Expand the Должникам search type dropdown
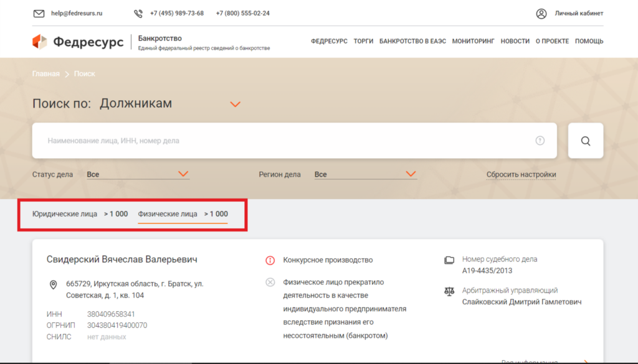The height and width of the screenshot is (364, 638). tap(235, 104)
